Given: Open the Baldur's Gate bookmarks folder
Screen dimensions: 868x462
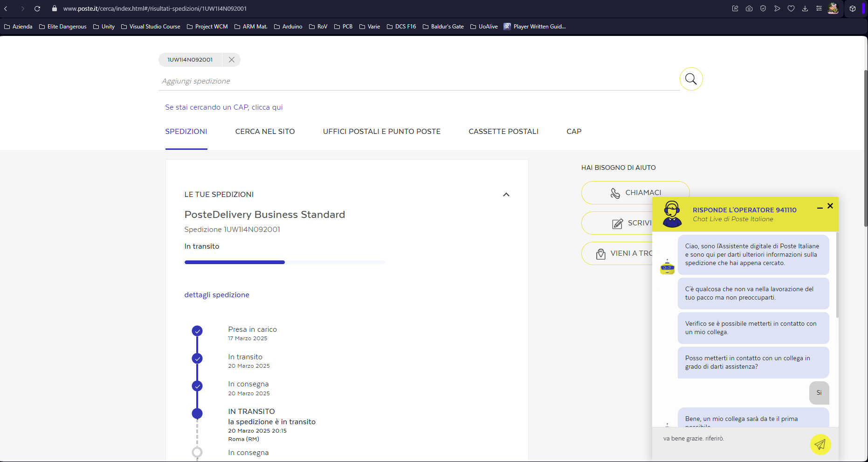Looking at the screenshot, I should pos(443,27).
